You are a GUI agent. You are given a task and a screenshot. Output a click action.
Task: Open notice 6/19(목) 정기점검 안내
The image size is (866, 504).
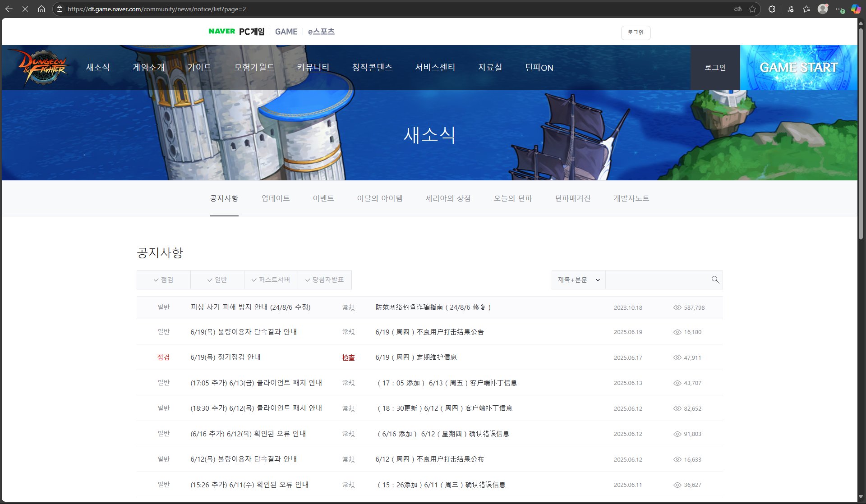tap(226, 357)
